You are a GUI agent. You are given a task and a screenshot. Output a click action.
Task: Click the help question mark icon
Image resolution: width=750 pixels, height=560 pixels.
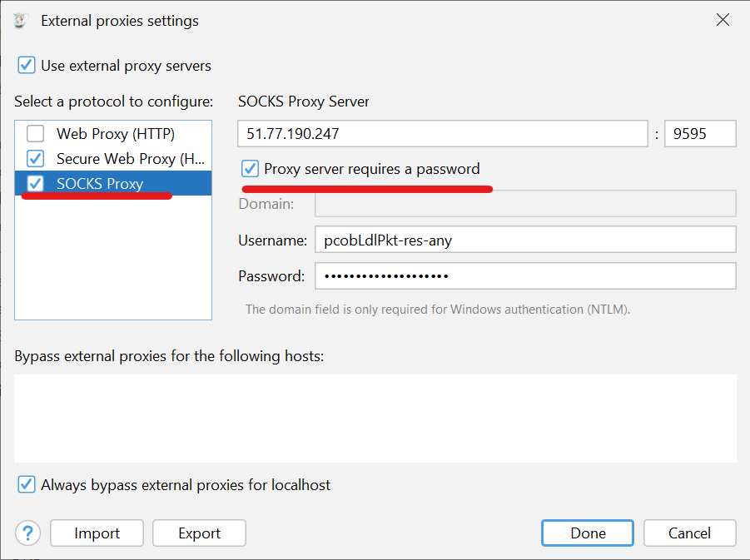coord(27,533)
